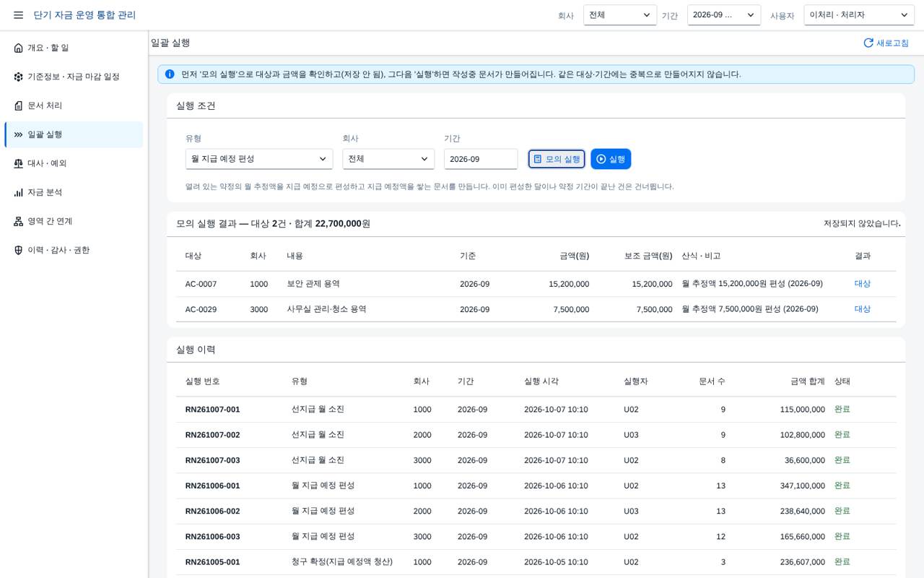
Task: Click the 금액 합계 column header
Action: 807,381
